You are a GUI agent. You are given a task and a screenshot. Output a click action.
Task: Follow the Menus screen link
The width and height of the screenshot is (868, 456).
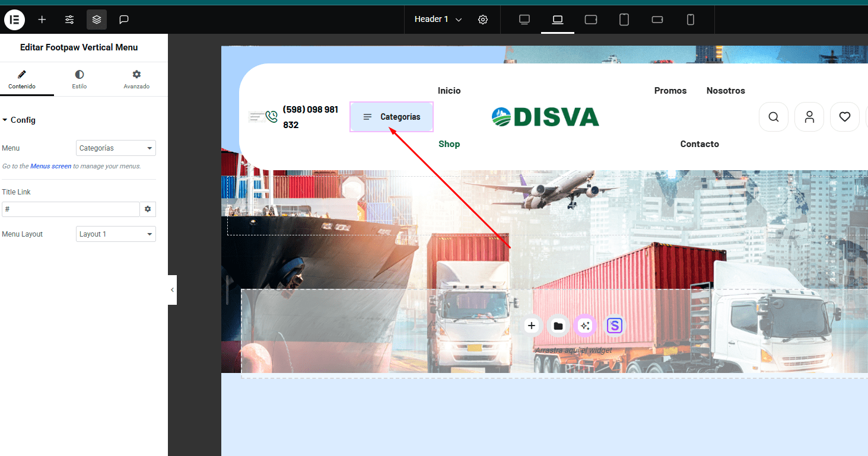(51, 167)
